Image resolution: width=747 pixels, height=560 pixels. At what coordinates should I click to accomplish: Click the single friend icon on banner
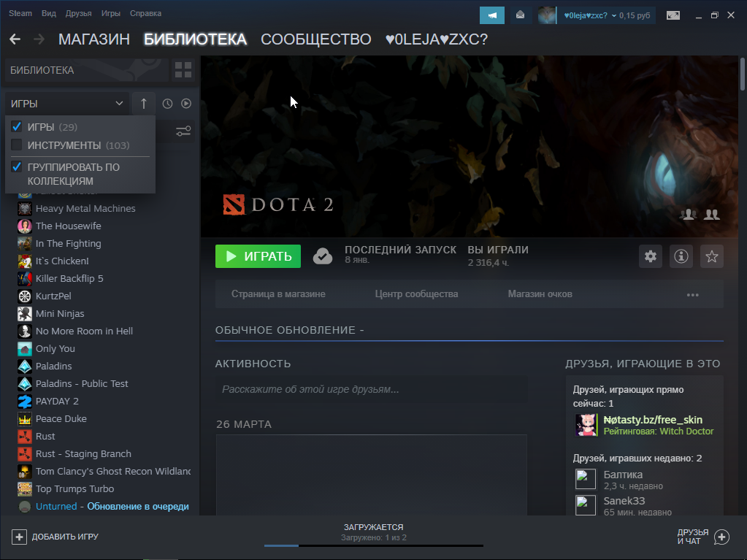point(689,215)
